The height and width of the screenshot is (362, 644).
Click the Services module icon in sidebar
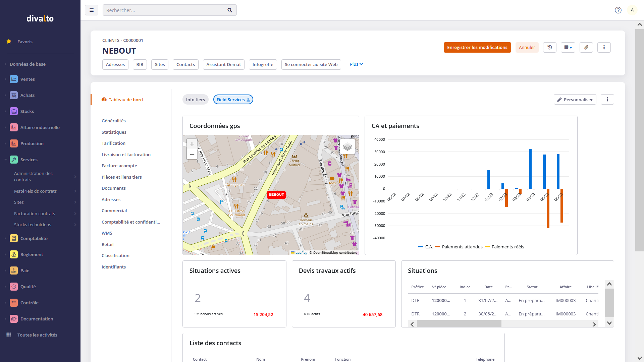point(13,160)
